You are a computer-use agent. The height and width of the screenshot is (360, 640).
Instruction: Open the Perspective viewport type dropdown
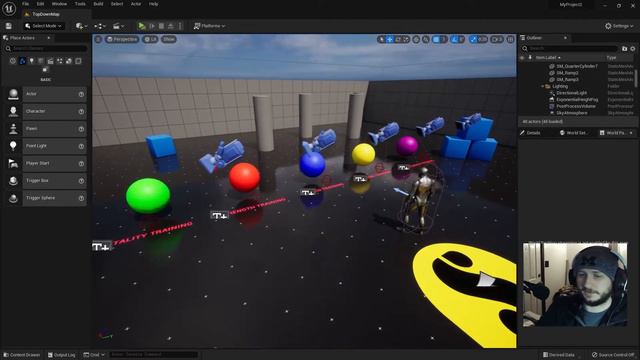pos(122,39)
